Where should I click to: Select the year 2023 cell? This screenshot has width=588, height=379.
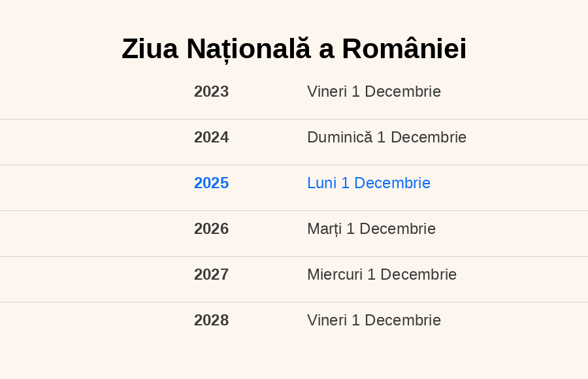click(x=211, y=91)
